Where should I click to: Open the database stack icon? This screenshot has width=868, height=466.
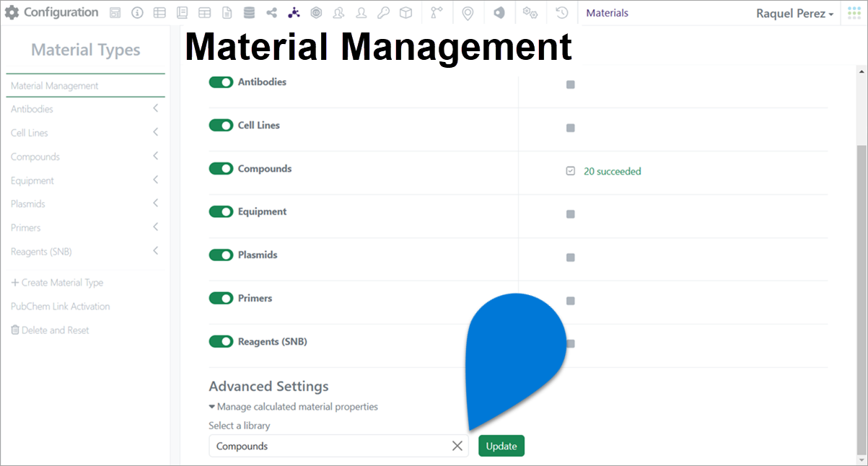coord(249,13)
